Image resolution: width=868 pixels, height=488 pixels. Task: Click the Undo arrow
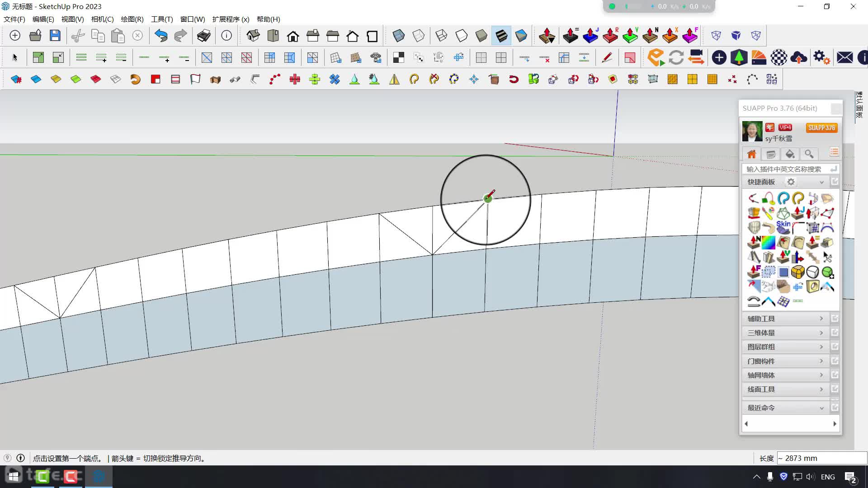click(161, 36)
